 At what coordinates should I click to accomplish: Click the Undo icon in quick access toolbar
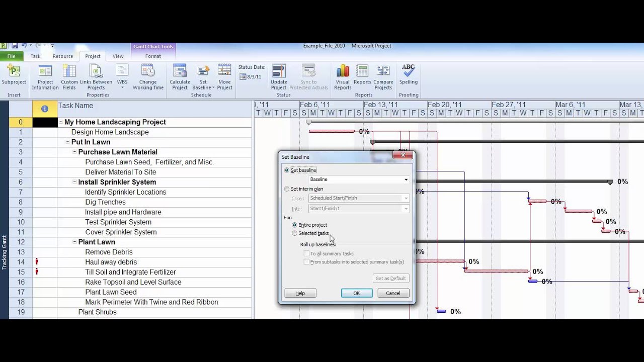click(x=24, y=45)
